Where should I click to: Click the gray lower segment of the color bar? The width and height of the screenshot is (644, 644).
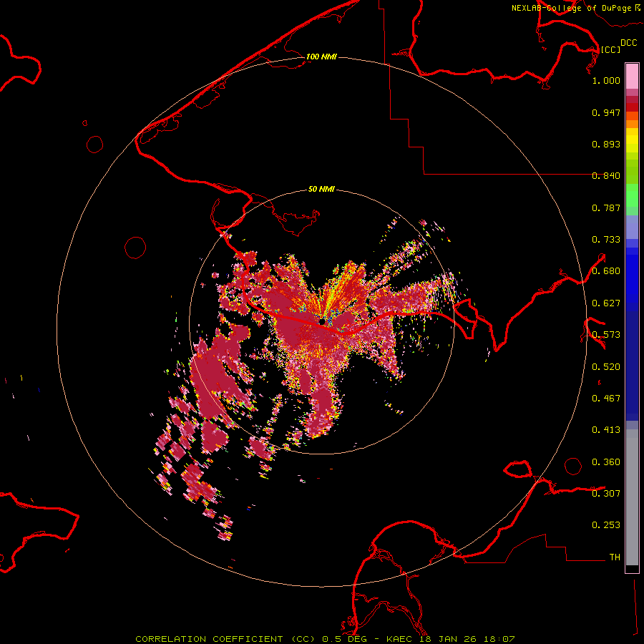click(x=632, y=497)
